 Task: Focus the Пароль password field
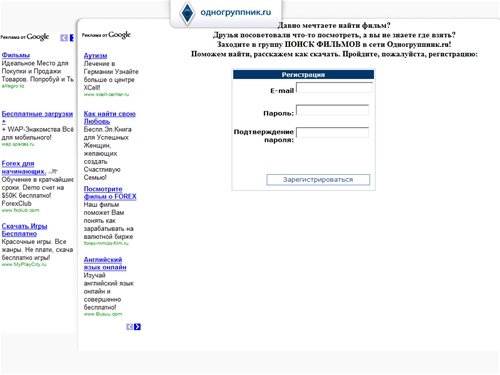(x=332, y=110)
